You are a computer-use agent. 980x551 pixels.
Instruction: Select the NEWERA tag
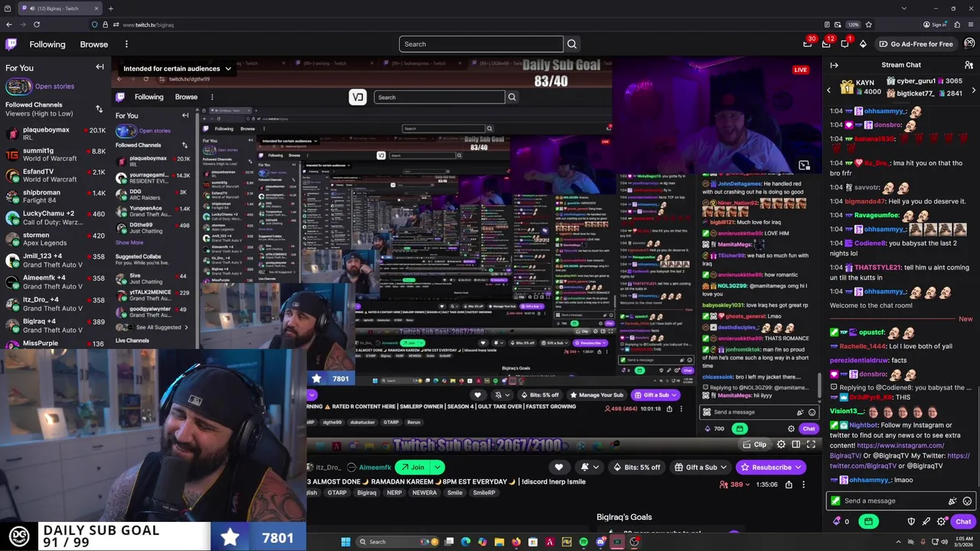point(424,493)
